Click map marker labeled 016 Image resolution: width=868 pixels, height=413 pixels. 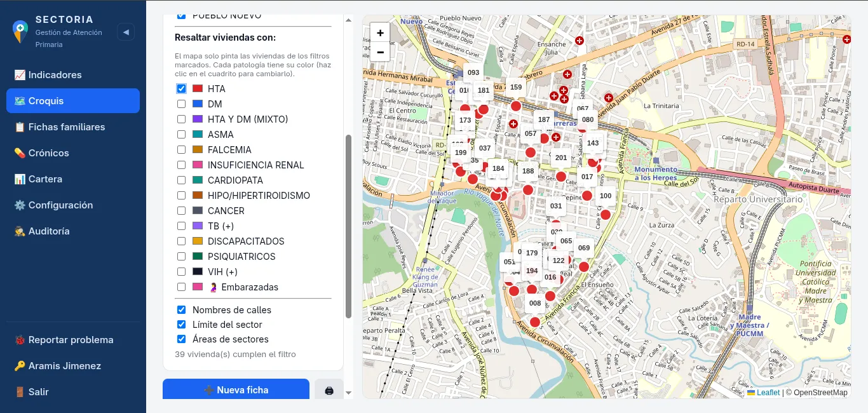pyautogui.click(x=550, y=278)
